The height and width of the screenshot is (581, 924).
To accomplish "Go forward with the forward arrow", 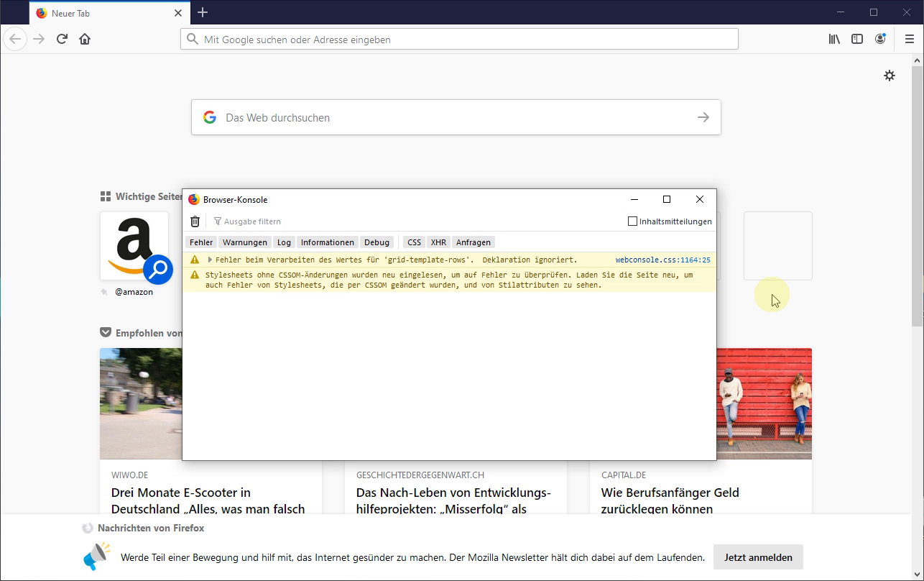I will [x=39, y=39].
